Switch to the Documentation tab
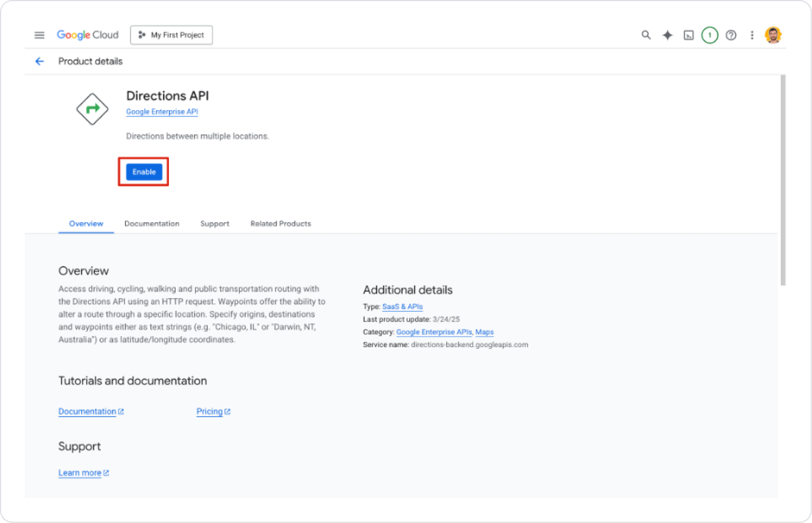 152,223
